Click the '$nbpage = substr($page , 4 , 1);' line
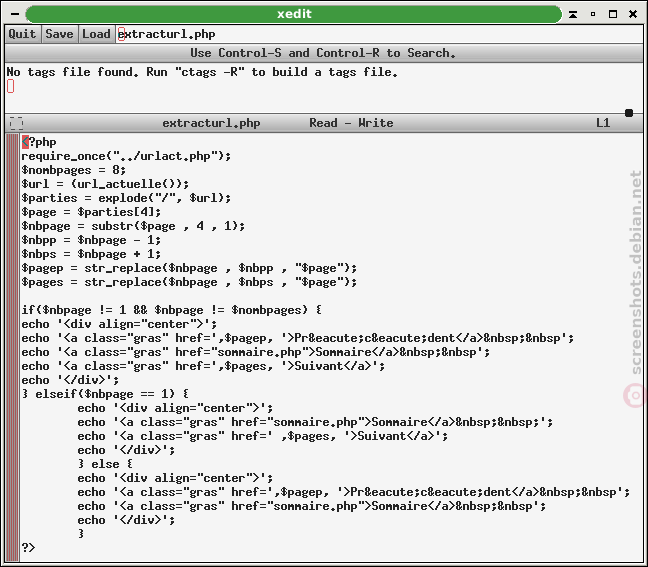This screenshot has height=567, width=648. (x=133, y=226)
